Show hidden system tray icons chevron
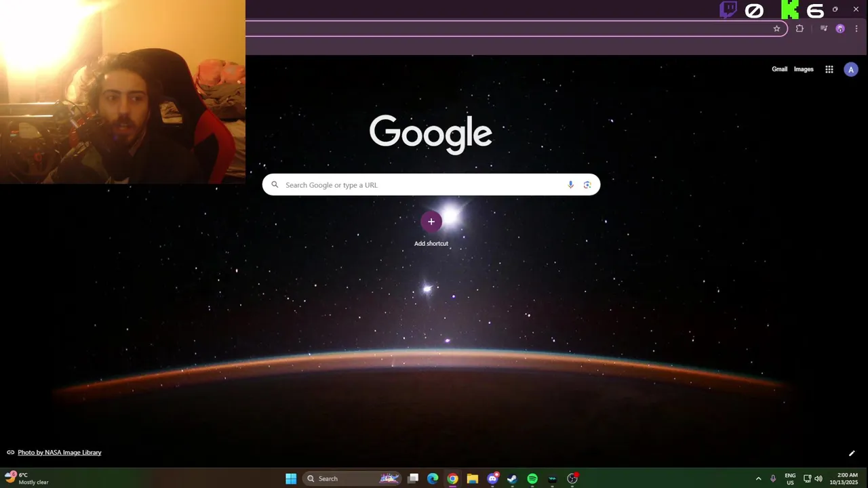The image size is (868, 488). coord(758,479)
